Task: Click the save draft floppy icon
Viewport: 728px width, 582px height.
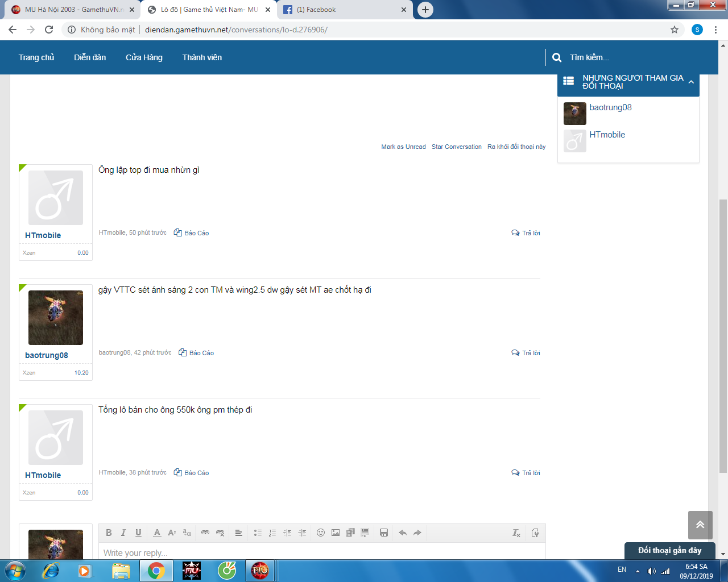Action: (384, 533)
